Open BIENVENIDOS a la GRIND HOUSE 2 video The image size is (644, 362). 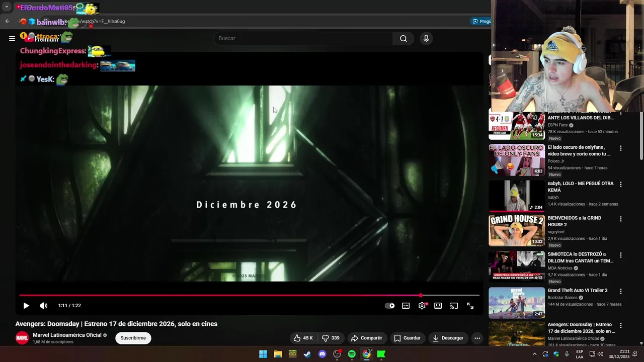(517, 231)
